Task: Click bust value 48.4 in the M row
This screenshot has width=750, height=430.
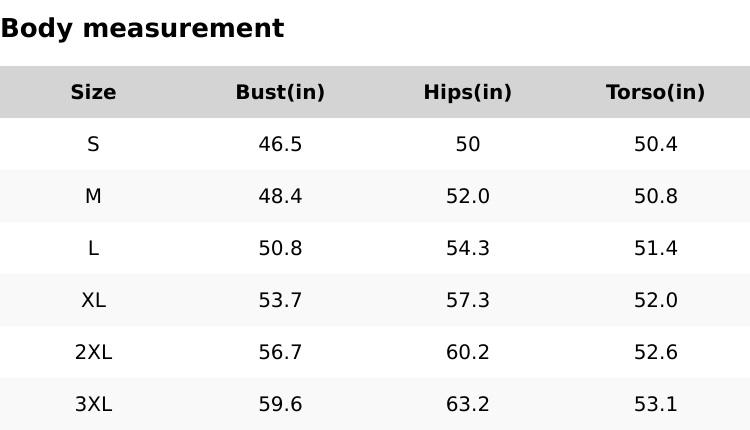Action: coord(280,196)
